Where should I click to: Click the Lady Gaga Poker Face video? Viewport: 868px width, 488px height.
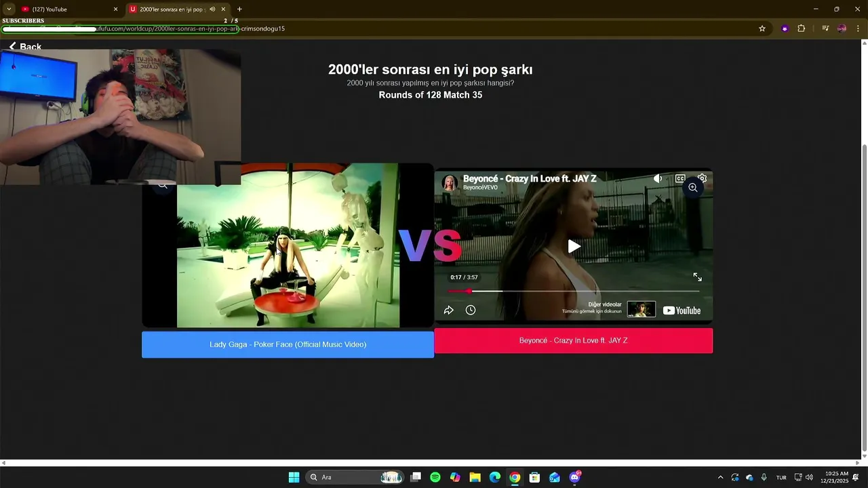tap(288, 245)
